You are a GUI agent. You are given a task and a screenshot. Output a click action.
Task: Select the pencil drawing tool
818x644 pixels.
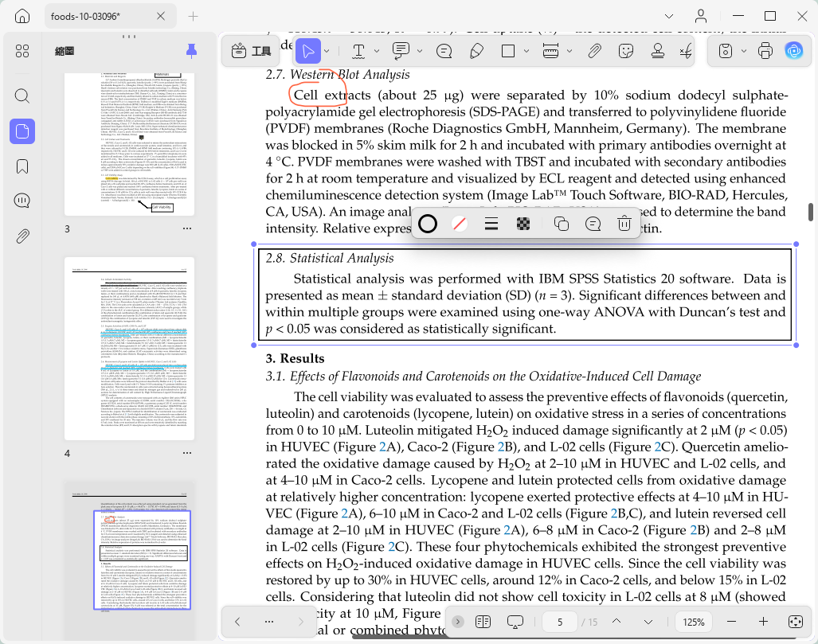476,51
